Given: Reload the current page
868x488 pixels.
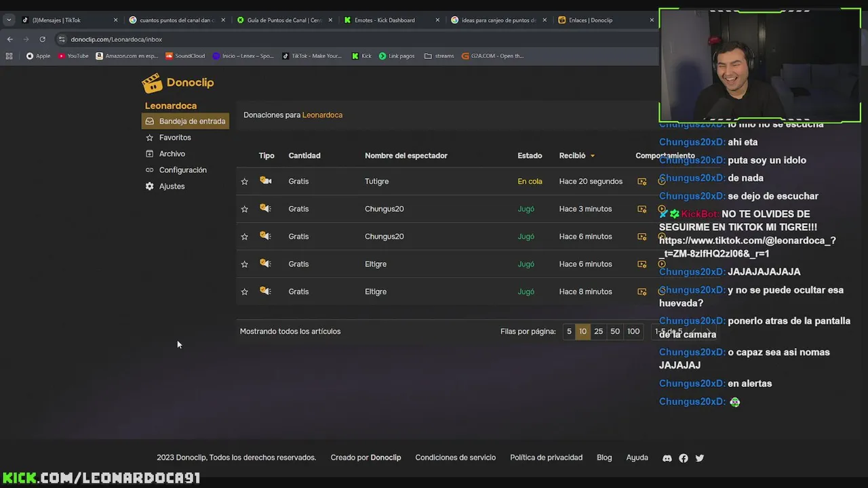Looking at the screenshot, I should pyautogui.click(x=42, y=39).
